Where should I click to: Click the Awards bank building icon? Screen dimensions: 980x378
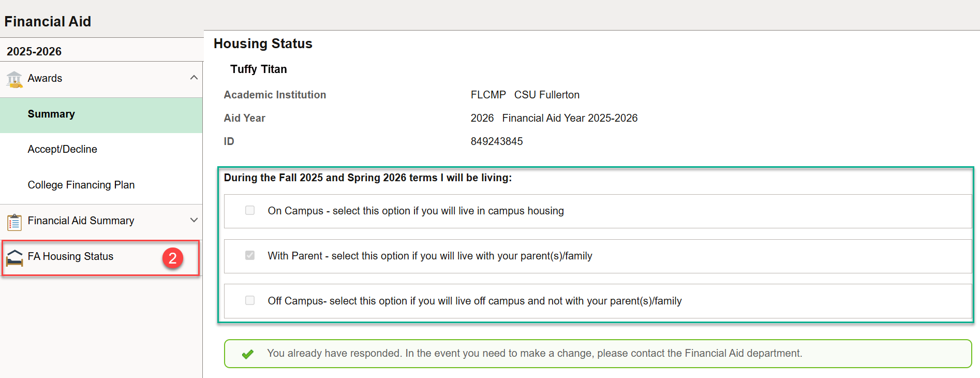click(x=14, y=79)
